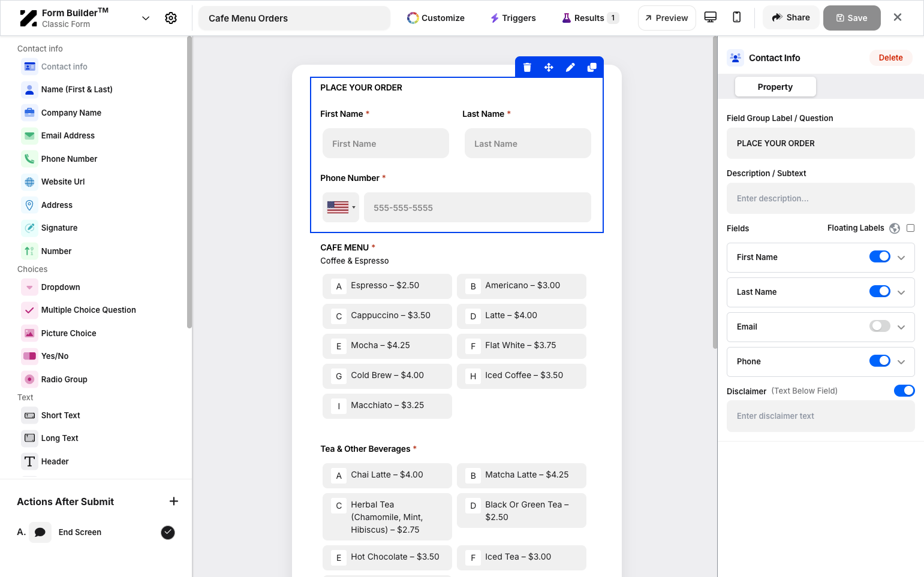924x577 pixels.
Task: Disable the Phone field toggle
Action: [x=880, y=361]
